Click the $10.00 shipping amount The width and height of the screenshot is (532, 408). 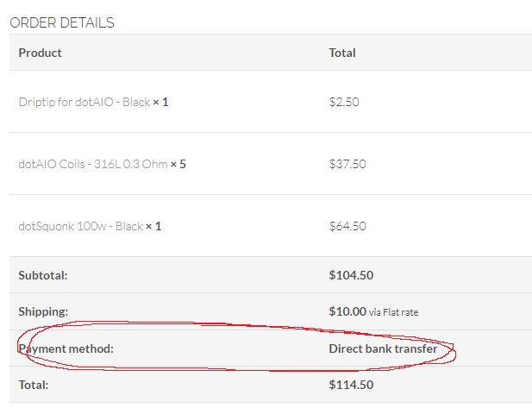click(347, 311)
